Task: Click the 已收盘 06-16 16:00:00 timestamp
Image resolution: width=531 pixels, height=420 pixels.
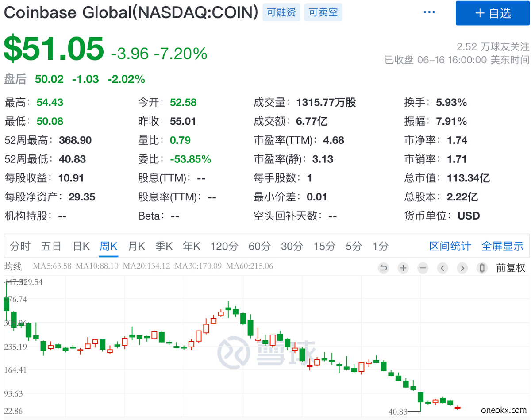Action: pos(457,60)
